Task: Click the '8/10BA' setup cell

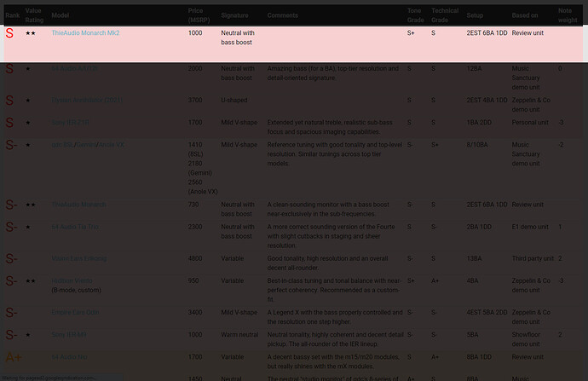Action: pos(477,145)
